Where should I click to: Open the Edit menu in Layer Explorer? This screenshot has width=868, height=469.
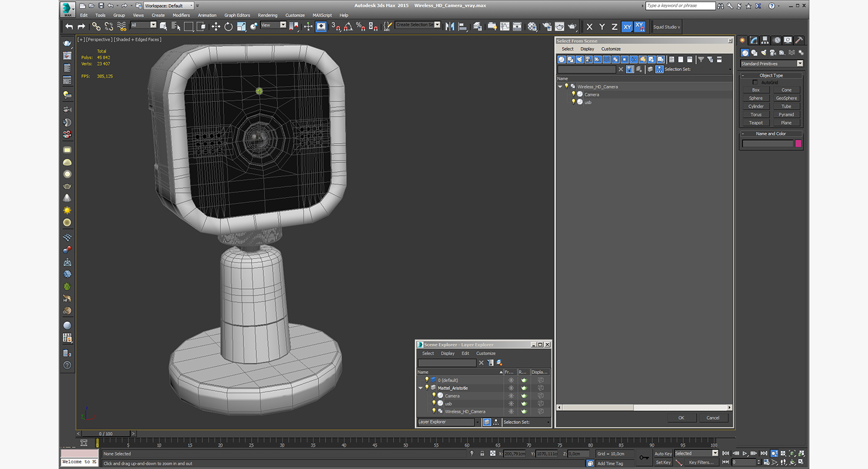[465, 354]
